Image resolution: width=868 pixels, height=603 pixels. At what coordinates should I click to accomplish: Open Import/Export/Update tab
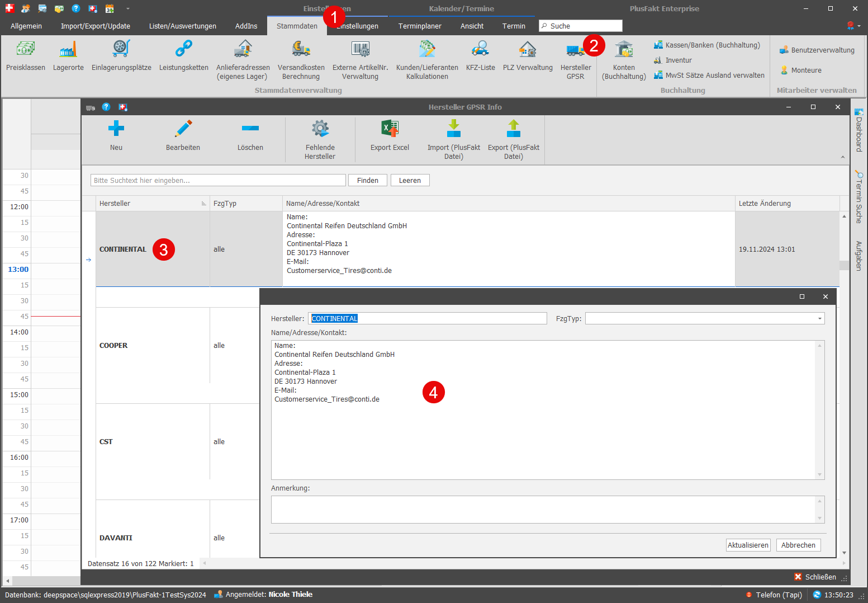tap(96, 26)
